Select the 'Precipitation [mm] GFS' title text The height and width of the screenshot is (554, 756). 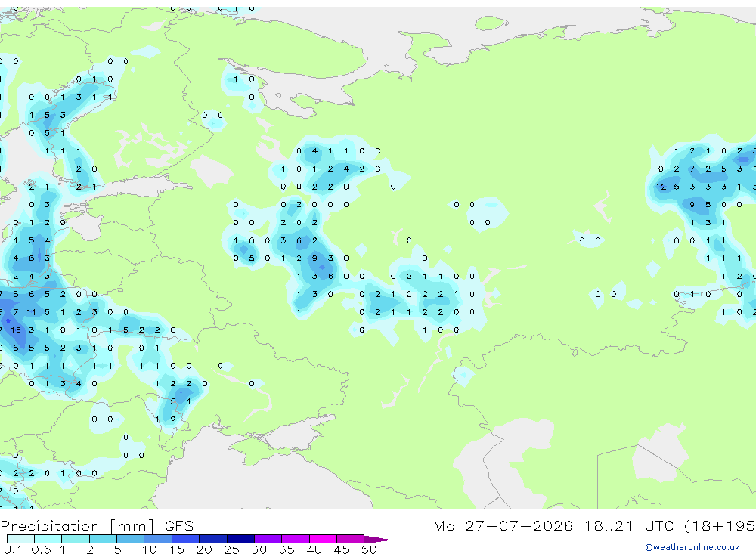click(97, 525)
